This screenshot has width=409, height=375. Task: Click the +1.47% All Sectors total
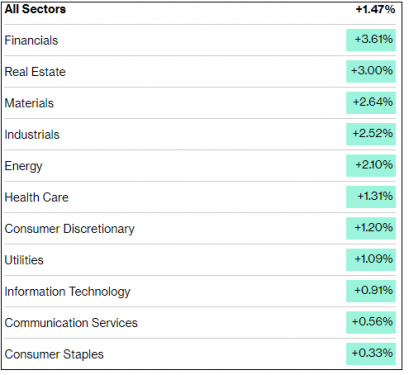tap(375, 9)
